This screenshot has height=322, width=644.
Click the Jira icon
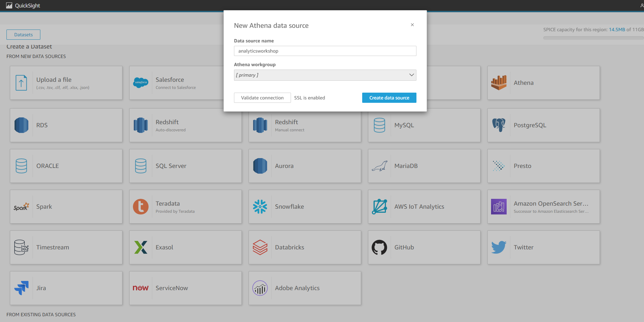coord(21,288)
